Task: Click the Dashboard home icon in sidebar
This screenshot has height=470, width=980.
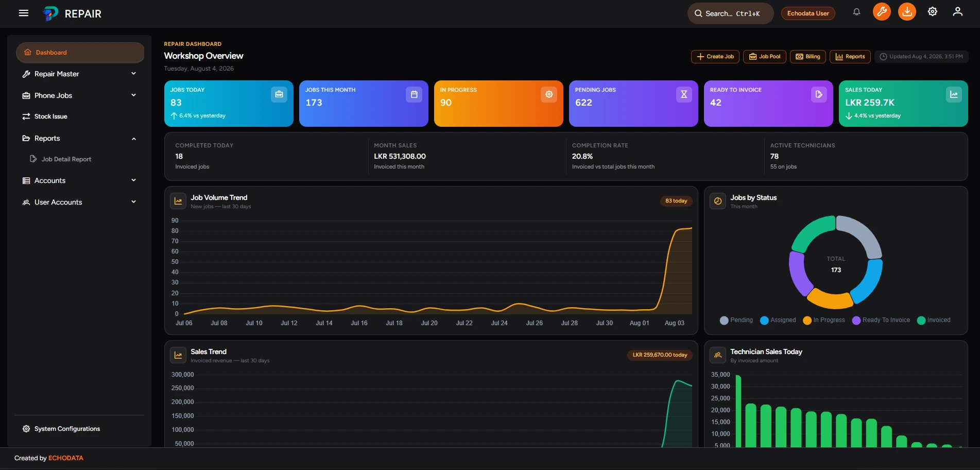Action: [x=28, y=53]
